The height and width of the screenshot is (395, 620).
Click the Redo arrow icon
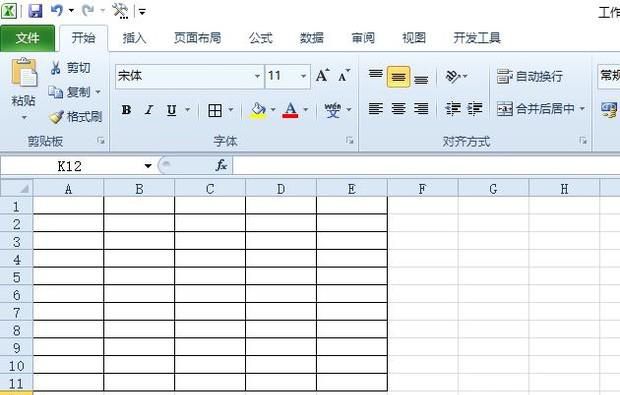coord(88,10)
